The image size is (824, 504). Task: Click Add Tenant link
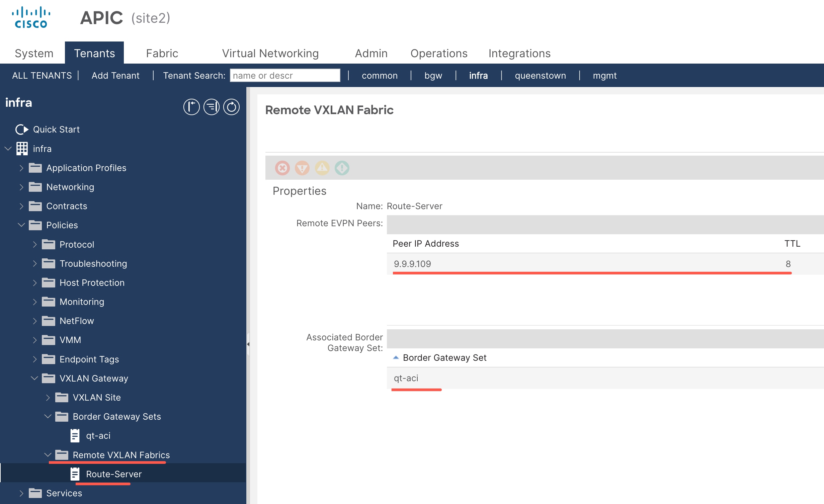pyautogui.click(x=115, y=75)
